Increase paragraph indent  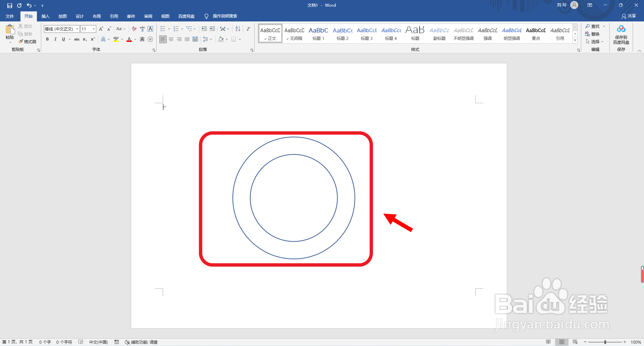[x=212, y=29]
